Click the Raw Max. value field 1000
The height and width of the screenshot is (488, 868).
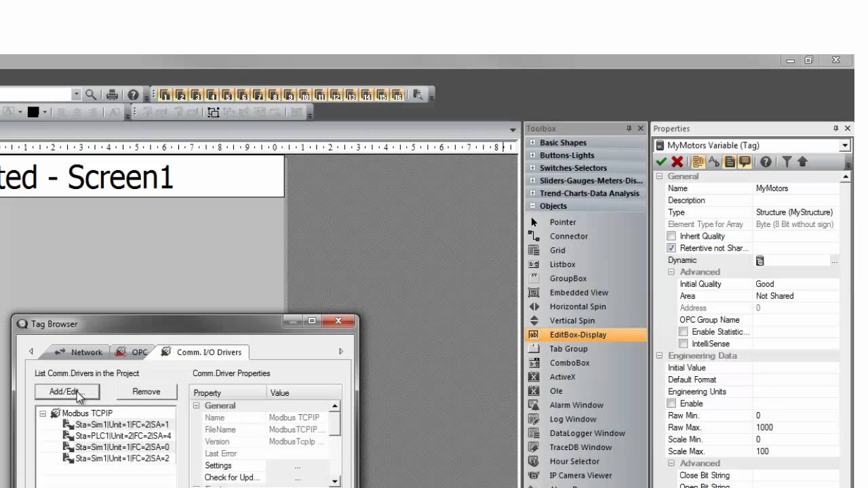pos(796,428)
